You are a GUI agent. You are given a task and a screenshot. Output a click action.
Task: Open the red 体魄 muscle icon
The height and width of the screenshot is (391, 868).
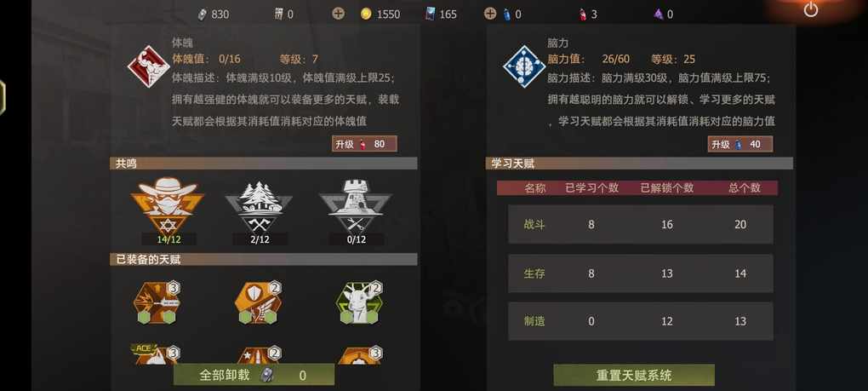click(x=148, y=66)
